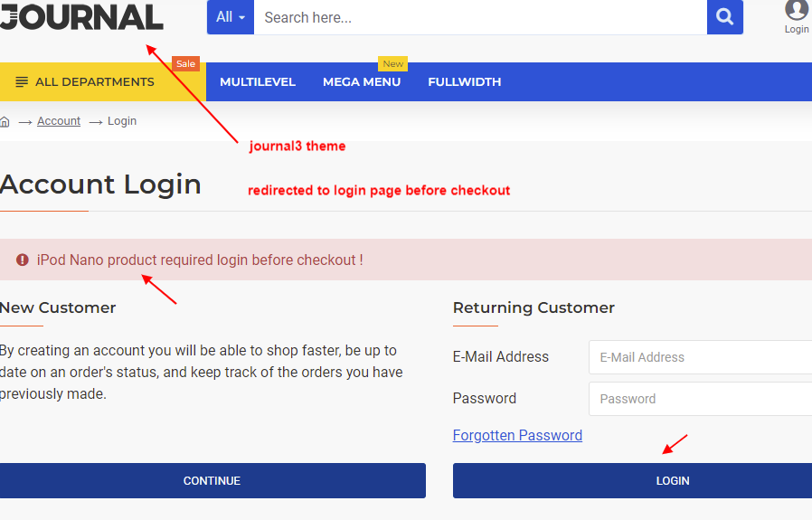Click the hamburger icon beside All Departments
The image size is (812, 520).
(x=22, y=81)
